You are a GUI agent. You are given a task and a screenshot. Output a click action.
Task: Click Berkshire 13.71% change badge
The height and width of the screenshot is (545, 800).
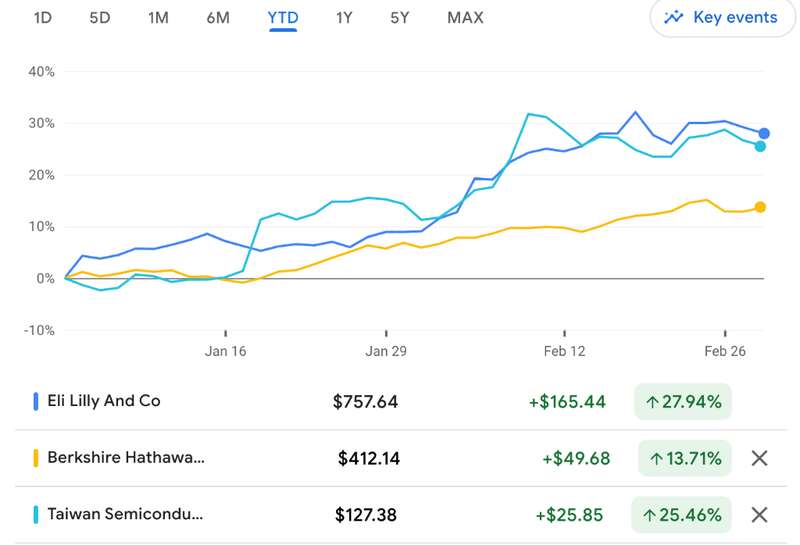tap(685, 459)
